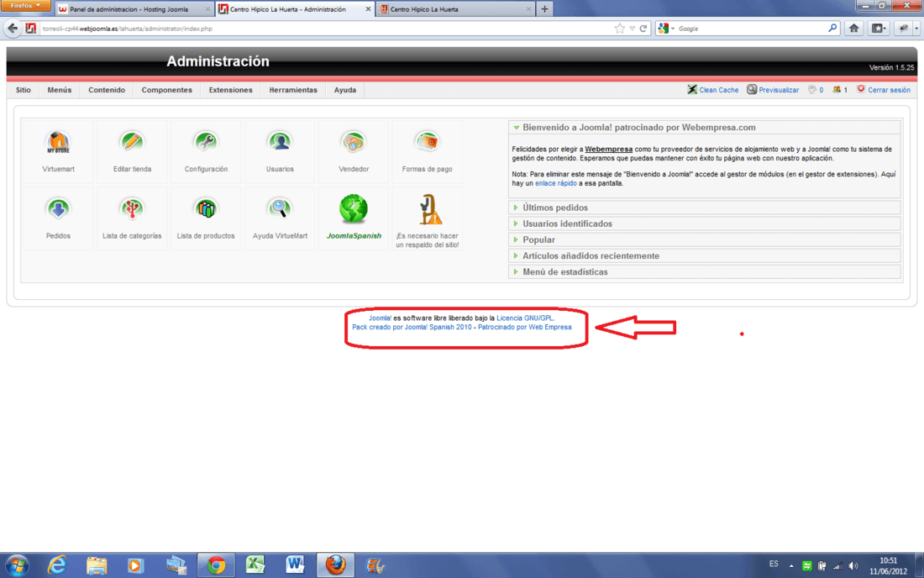
Task: Click the Cerrar sesión link text
Action: coord(889,90)
